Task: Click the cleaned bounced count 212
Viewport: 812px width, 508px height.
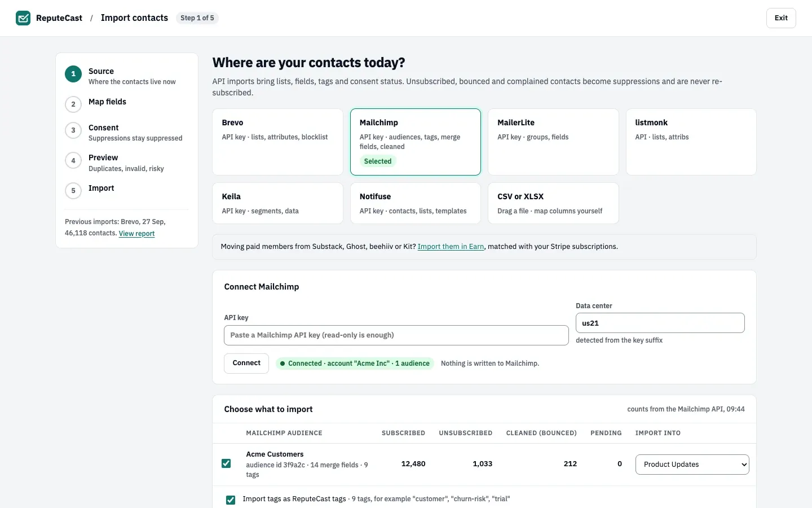Action: [570, 464]
